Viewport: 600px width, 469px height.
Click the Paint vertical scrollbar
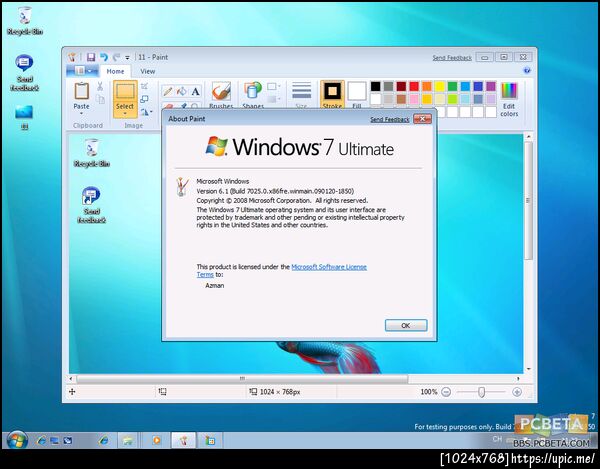(x=528, y=200)
